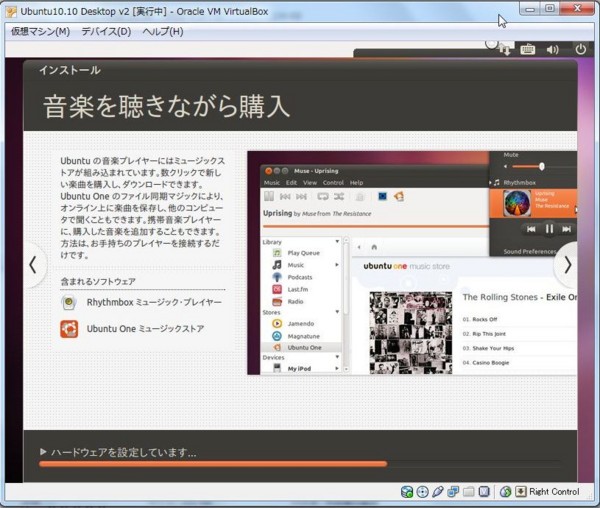600x508 pixels.
Task: Go to the previous installer slide
Action: pos(33,265)
